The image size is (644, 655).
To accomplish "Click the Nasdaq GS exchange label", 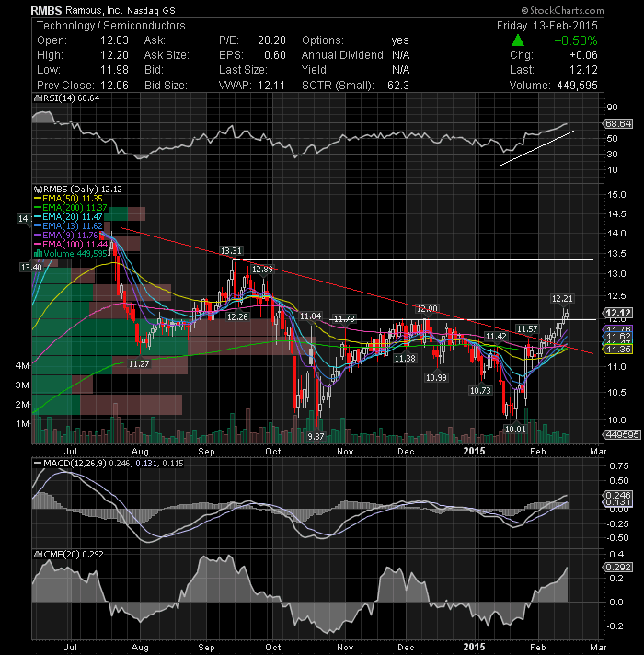I will pyautogui.click(x=151, y=11).
